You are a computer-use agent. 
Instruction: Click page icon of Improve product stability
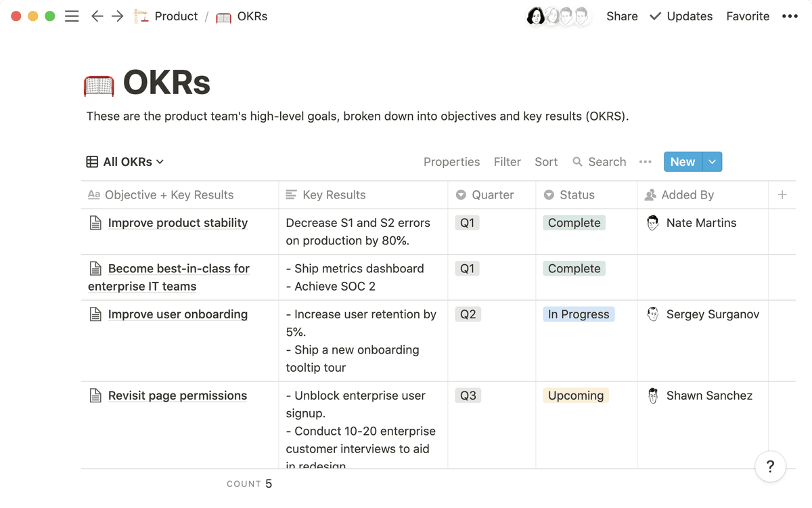(95, 223)
